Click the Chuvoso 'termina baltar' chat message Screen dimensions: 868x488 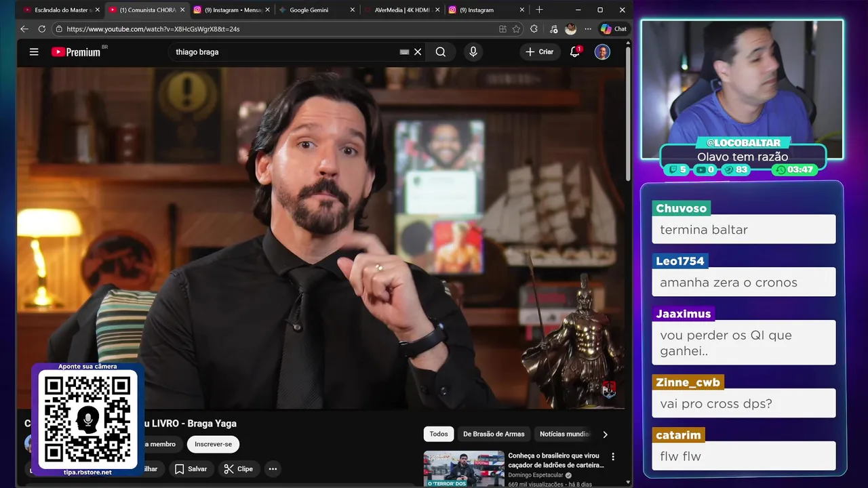pyautogui.click(x=744, y=230)
